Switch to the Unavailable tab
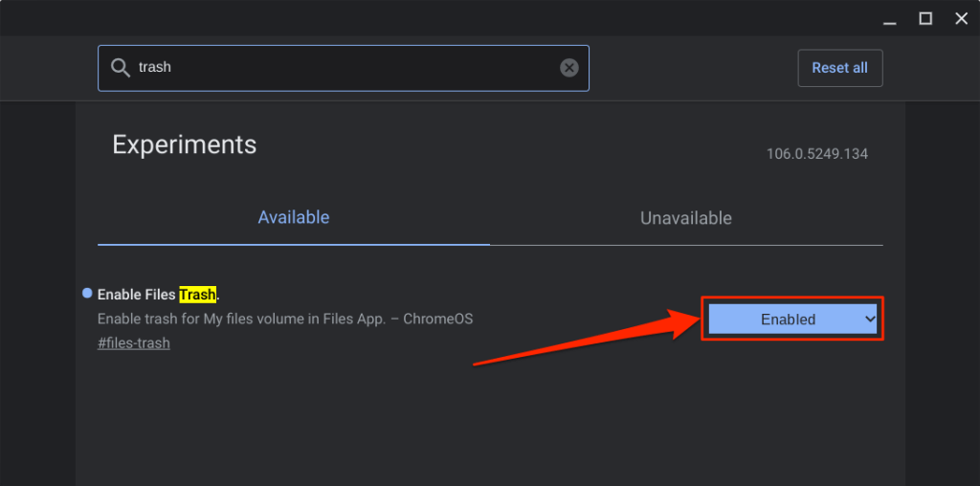980x486 pixels. tap(685, 218)
